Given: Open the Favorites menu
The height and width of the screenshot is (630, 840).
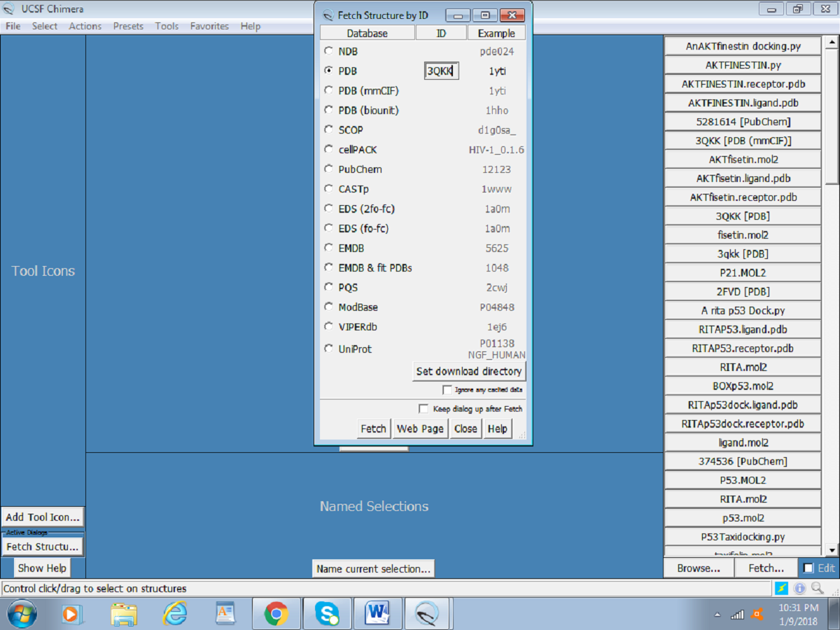Looking at the screenshot, I should pyautogui.click(x=209, y=26).
